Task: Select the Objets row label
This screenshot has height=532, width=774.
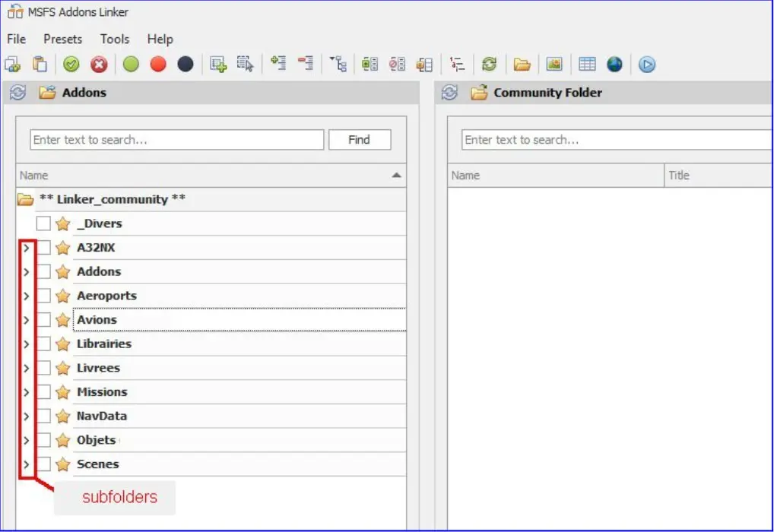Action: point(97,440)
